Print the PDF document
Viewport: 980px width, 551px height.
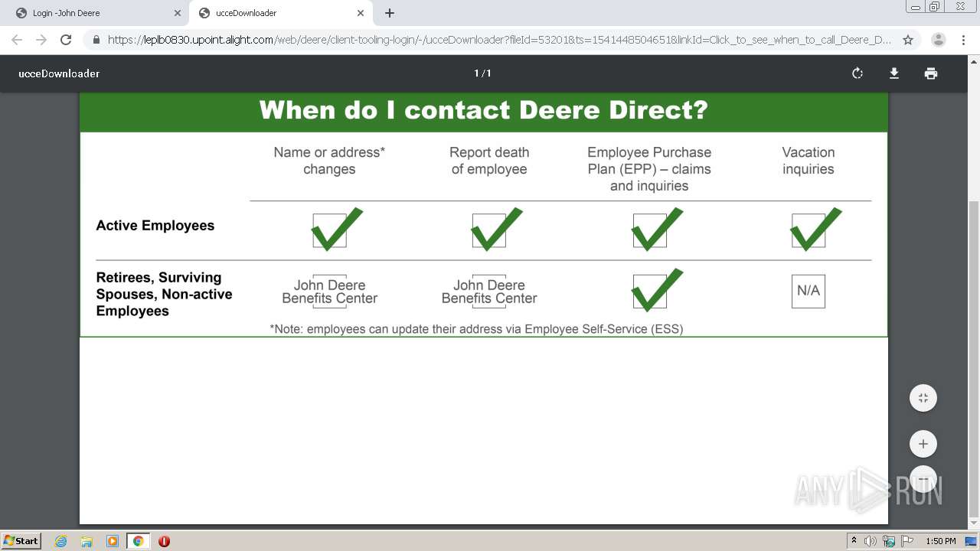[x=930, y=73]
